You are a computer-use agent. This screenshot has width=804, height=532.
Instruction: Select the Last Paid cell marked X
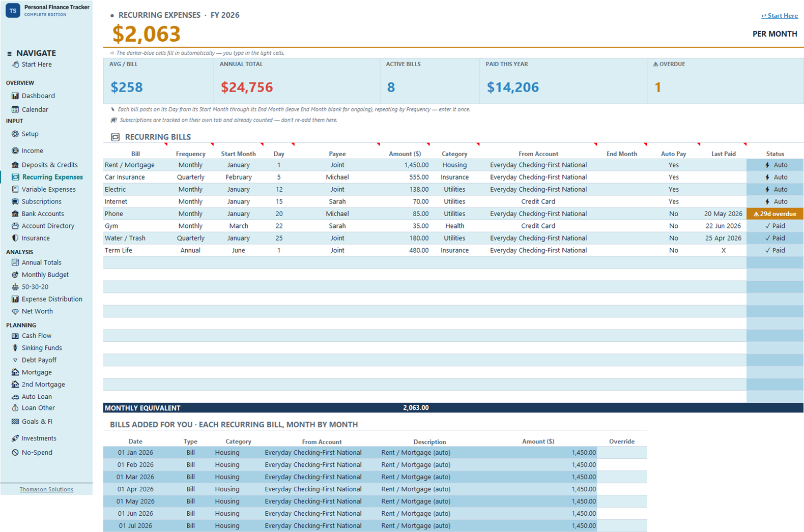point(723,250)
